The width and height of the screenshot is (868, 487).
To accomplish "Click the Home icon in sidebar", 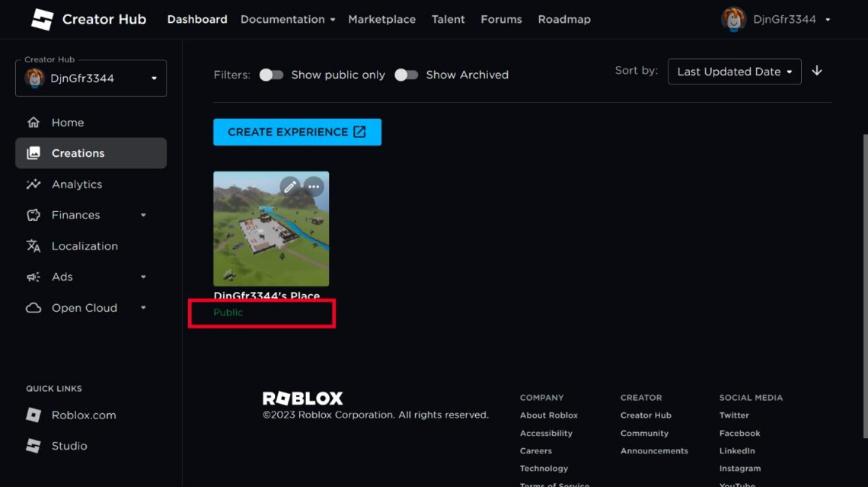I will (x=34, y=122).
